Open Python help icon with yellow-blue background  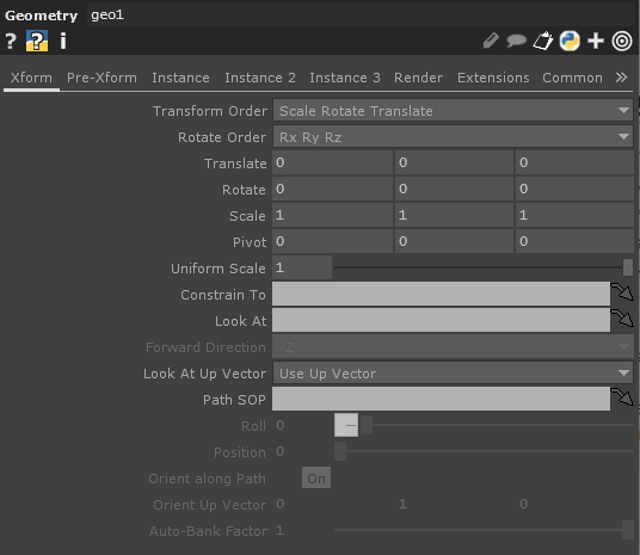(x=37, y=41)
